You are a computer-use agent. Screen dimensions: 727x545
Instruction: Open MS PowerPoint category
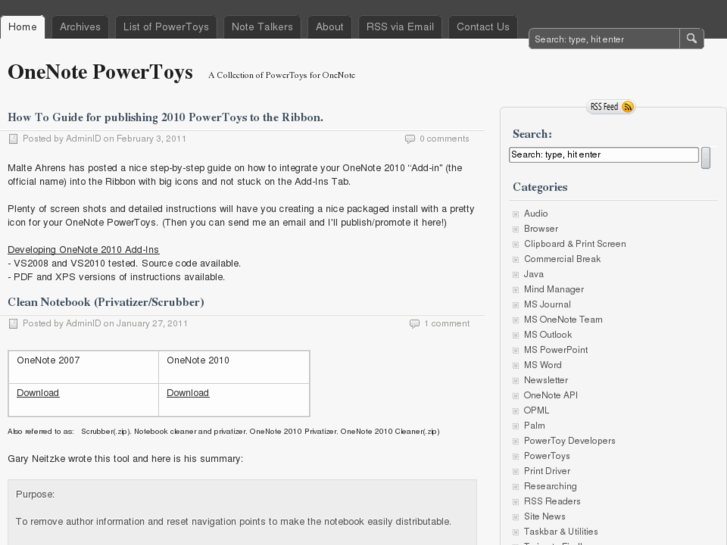click(x=555, y=350)
